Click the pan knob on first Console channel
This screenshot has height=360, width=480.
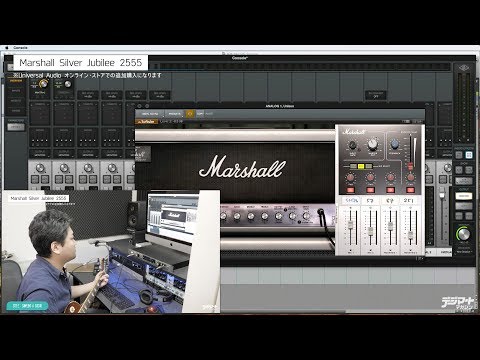pos(40,168)
